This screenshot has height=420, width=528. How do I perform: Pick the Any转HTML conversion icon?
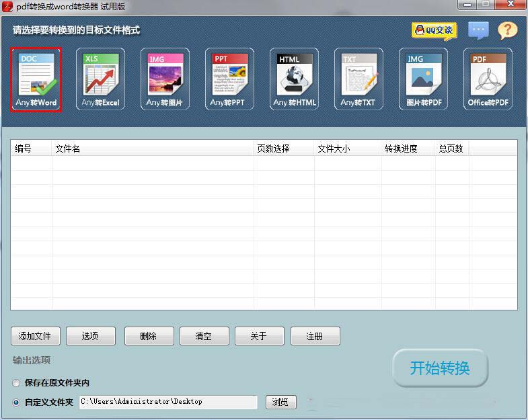point(294,79)
